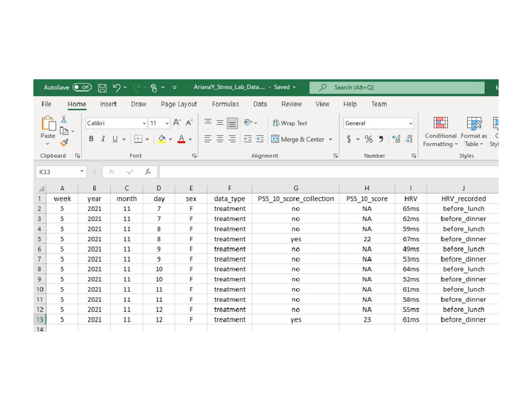
Task: Open the Merge & Center dropdown arrow
Action: tap(330, 139)
